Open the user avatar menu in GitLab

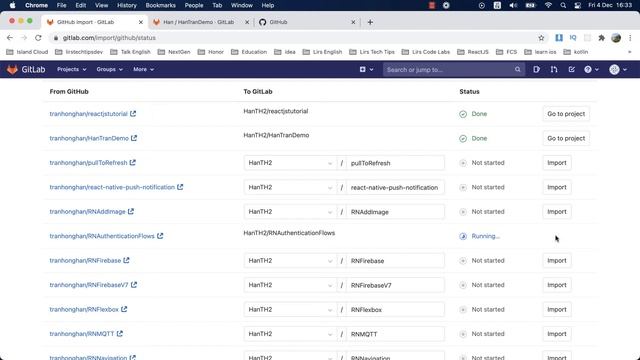point(618,70)
